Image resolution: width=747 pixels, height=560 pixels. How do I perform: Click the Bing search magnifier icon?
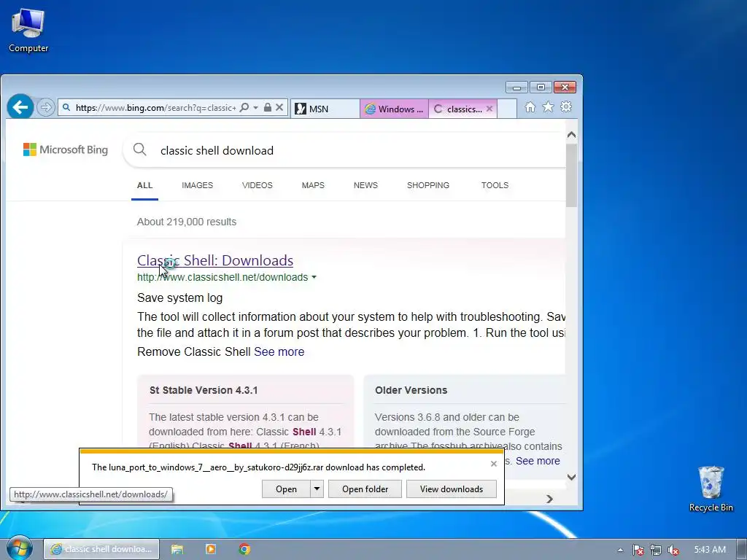pyautogui.click(x=139, y=149)
